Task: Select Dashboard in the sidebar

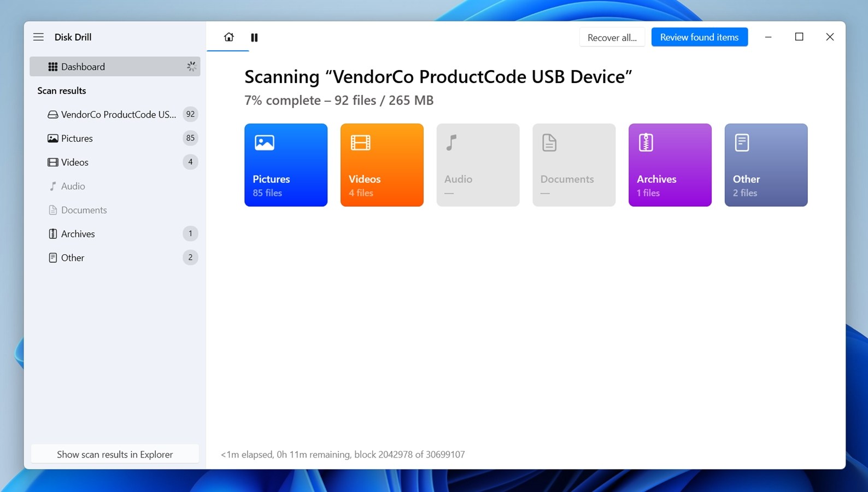Action: 83,67
